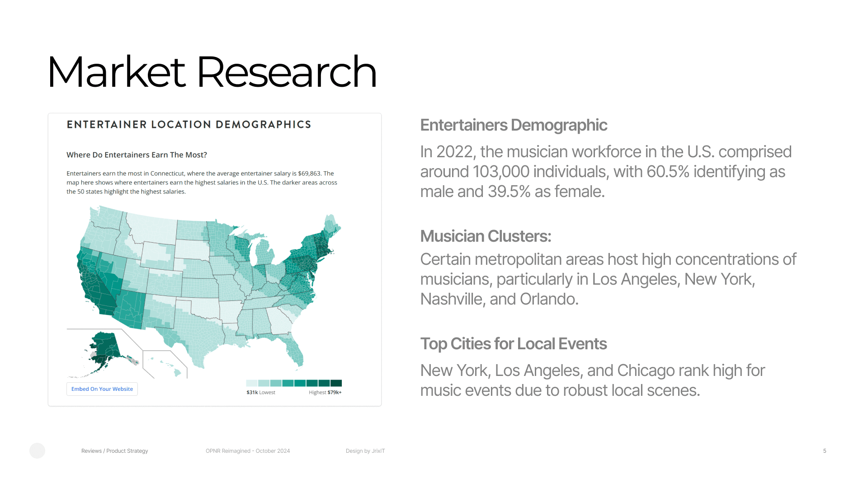Click the metropolitan areas paragraph text
The image size is (868, 488).
pyautogui.click(x=608, y=279)
